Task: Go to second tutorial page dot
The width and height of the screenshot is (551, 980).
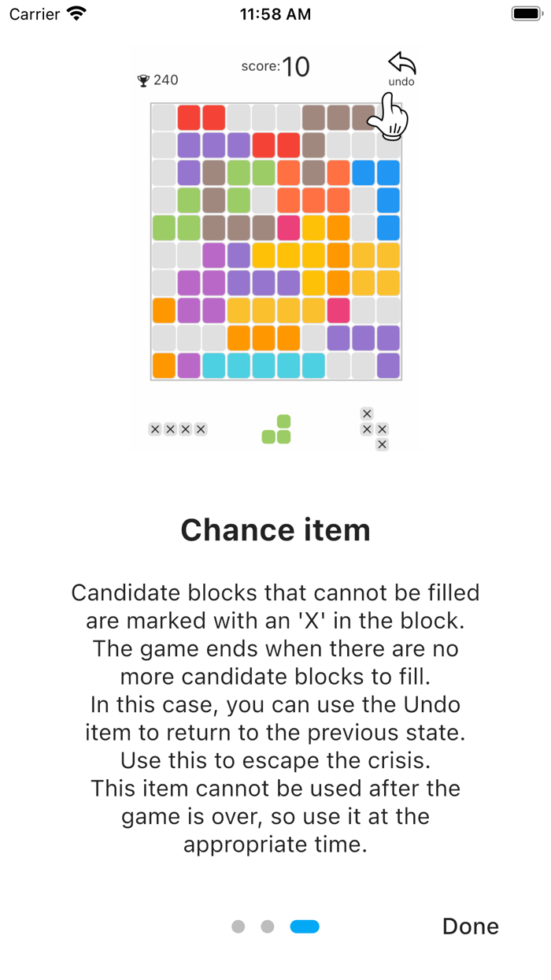Action: [268, 926]
